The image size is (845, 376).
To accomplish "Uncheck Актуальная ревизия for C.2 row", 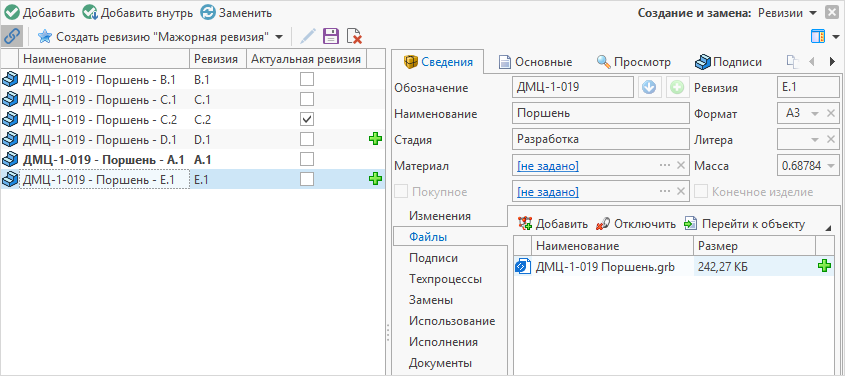I will (307, 119).
